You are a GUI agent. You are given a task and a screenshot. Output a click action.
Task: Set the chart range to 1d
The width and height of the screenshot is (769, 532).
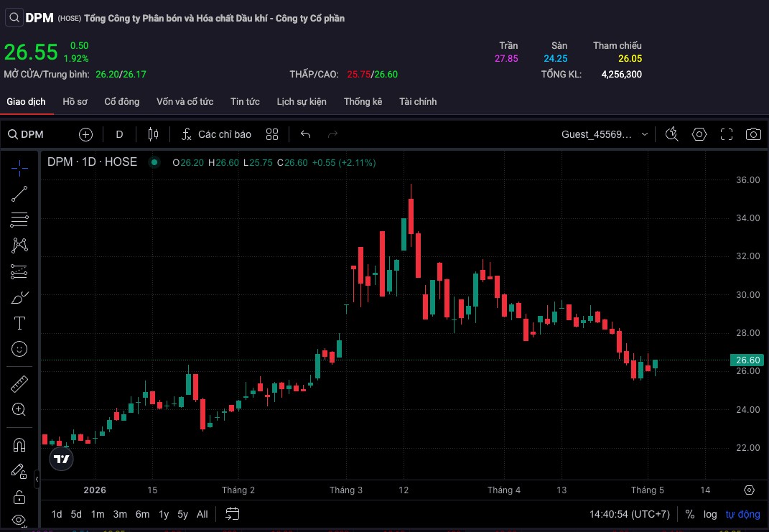pyautogui.click(x=57, y=514)
